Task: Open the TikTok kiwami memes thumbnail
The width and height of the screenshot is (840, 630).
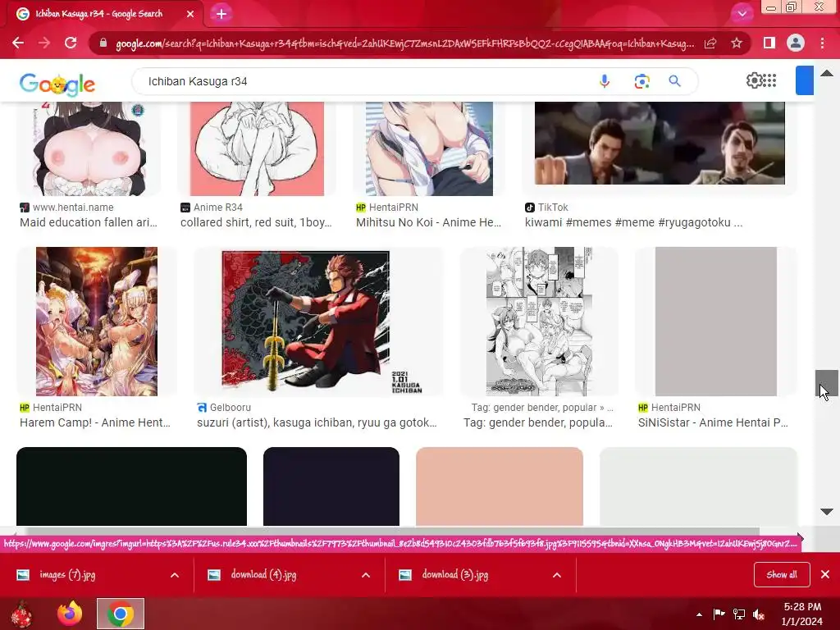Action: coord(660,143)
